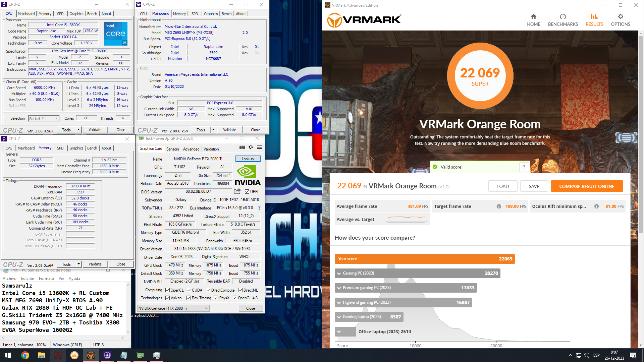The width and height of the screenshot is (644, 362).
Task: Switch to the Sensors tab in GPU-Z
Action: click(172, 149)
